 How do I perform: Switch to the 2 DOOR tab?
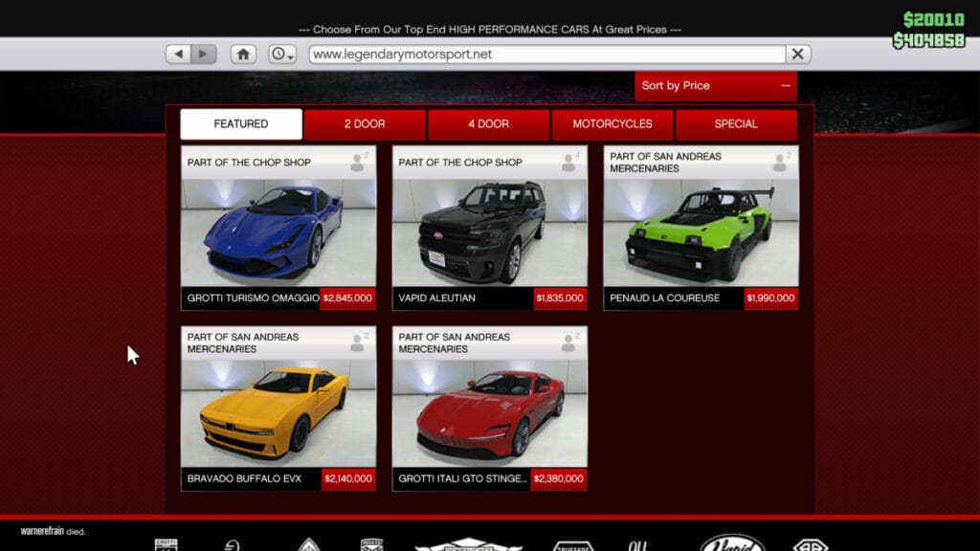tap(365, 124)
